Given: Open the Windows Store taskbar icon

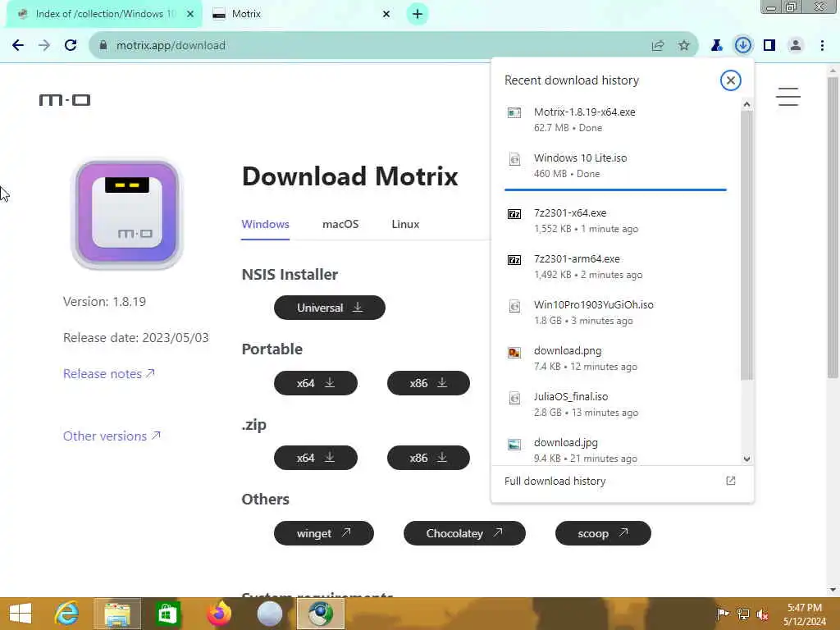Looking at the screenshot, I should 167,614.
